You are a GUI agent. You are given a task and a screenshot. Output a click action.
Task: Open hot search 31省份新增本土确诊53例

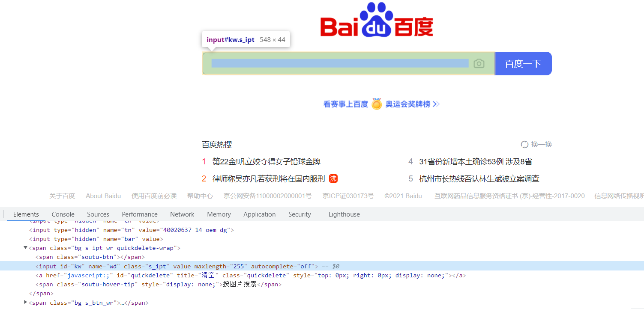(476, 162)
